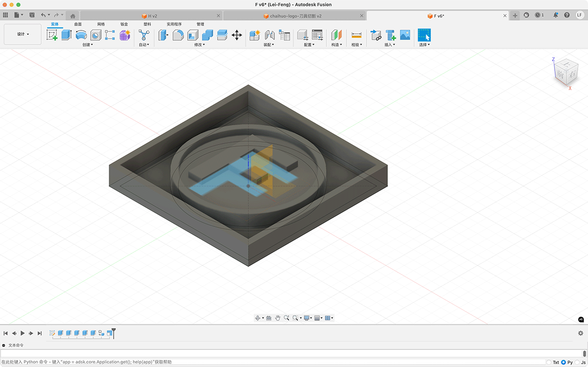Click the Automated Modeling tool icon

tap(144, 35)
